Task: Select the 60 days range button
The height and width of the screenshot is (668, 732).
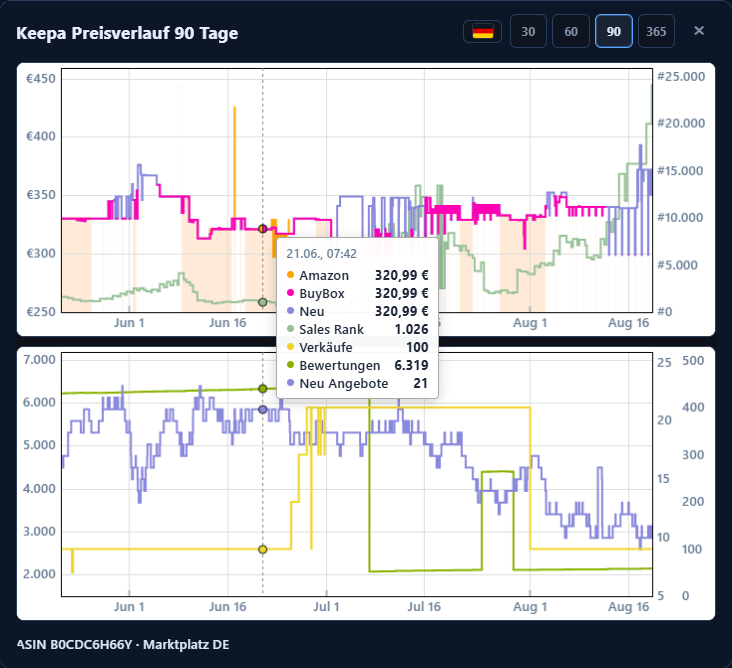Action: tap(571, 31)
